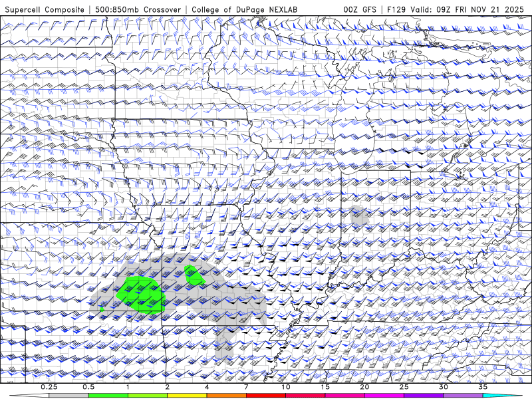Click the Supercell Composite title text
Viewport: 532px width, 399px height.
point(45,9)
